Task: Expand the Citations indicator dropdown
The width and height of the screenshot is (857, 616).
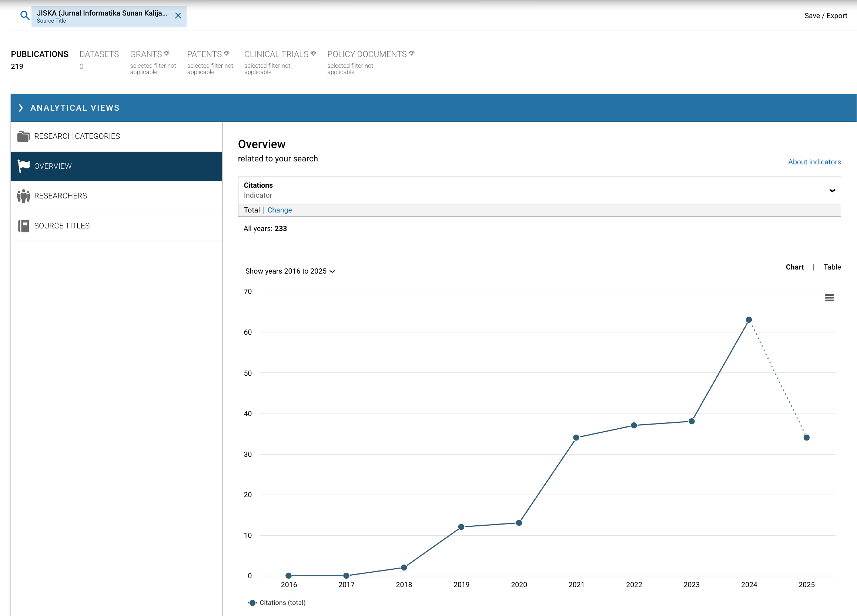Action: pos(832,190)
